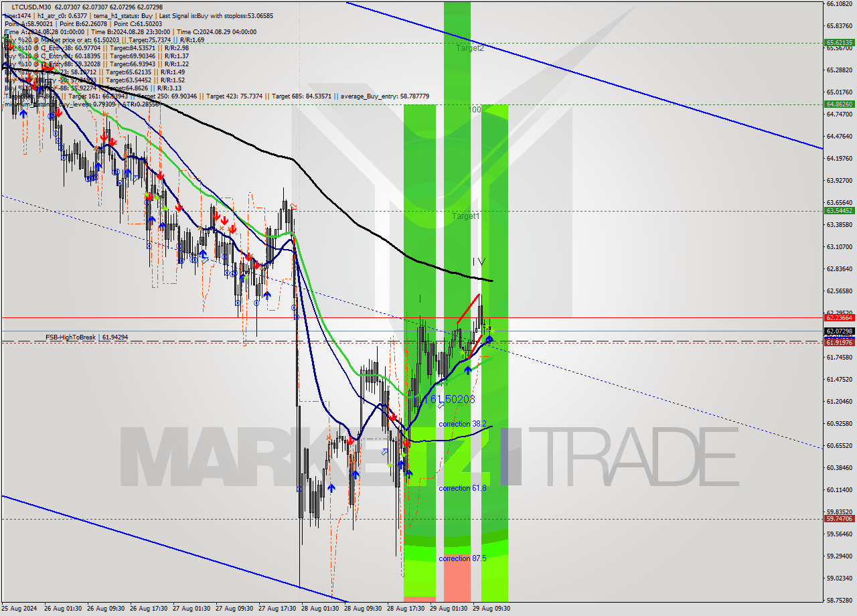Screen dimensions: 857x616
Task: Click the red 59.74706 price tag
Action: (839, 519)
